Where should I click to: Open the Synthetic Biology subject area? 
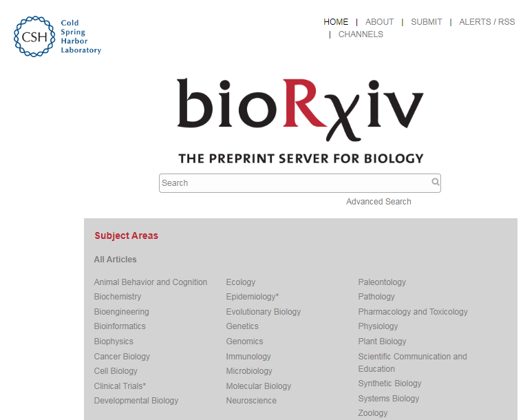point(389,384)
